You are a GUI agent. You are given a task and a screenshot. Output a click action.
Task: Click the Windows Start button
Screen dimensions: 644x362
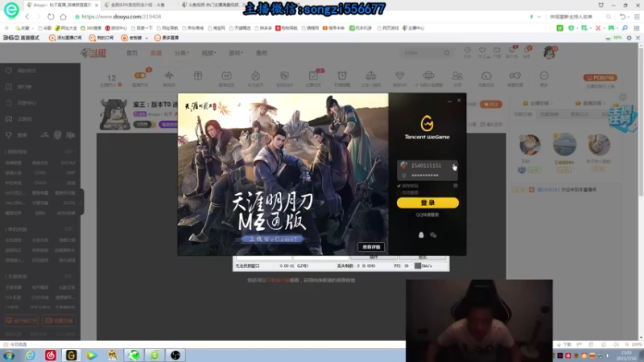tap(9, 355)
